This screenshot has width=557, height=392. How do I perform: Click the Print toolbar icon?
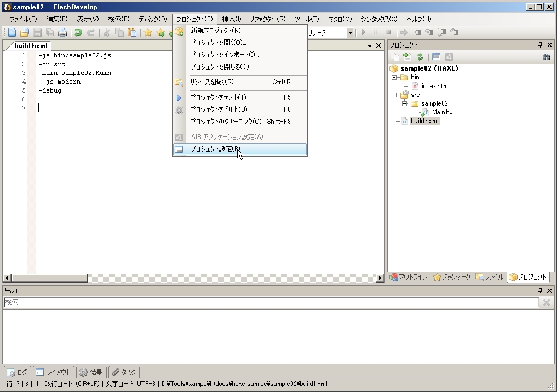point(62,33)
